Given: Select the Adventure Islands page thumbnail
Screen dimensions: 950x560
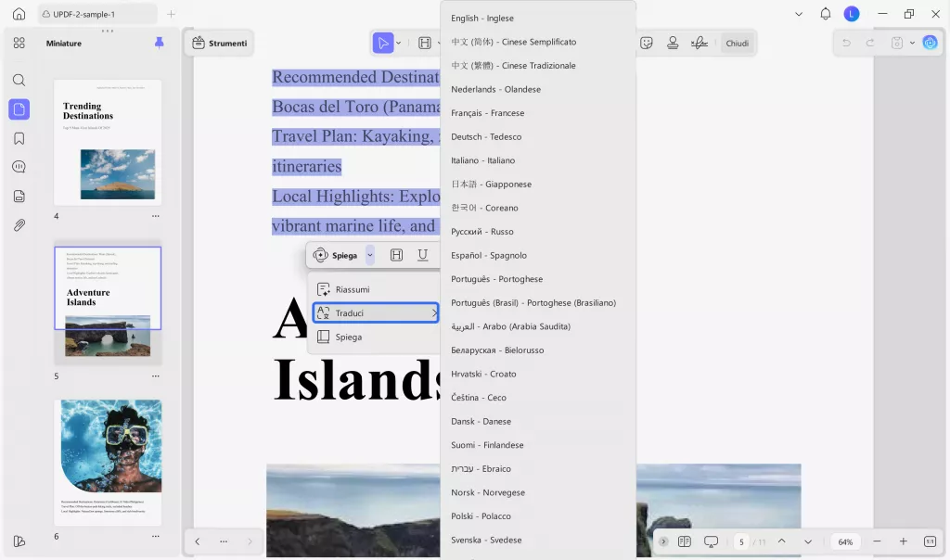Looking at the screenshot, I should [108, 297].
